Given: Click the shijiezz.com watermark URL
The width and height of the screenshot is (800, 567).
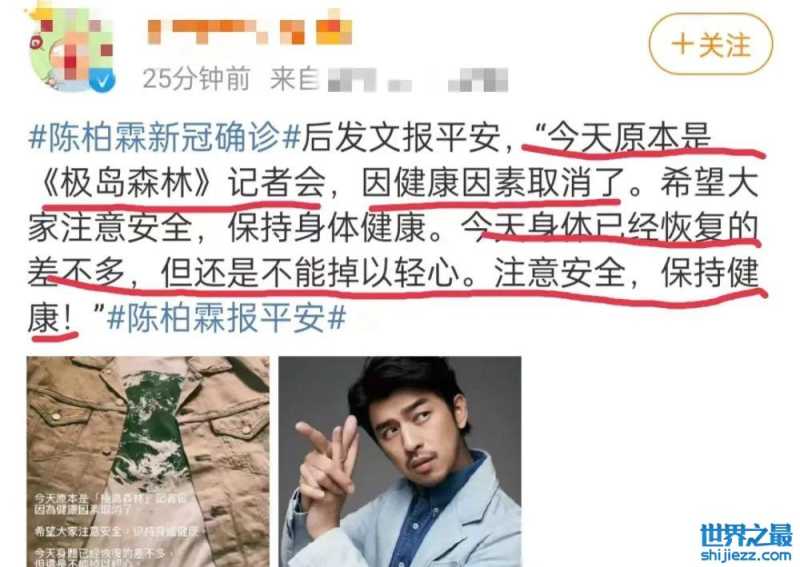Looking at the screenshot, I should click(746, 555).
